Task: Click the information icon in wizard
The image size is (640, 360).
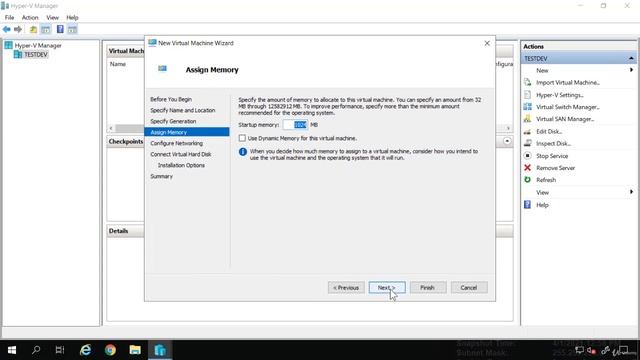Action: (243, 152)
